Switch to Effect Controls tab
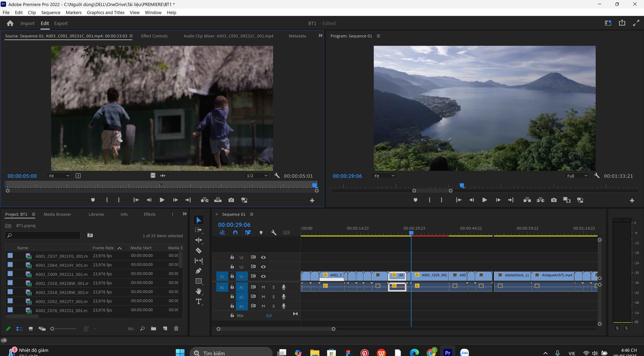 pos(154,36)
